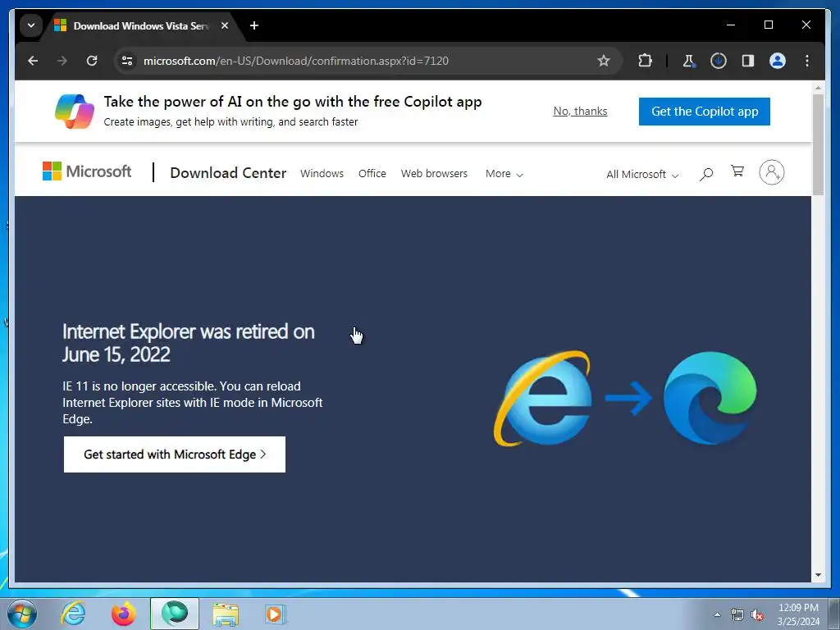Expand the More navigation dropdown
This screenshot has width=840, height=630.
pos(504,174)
